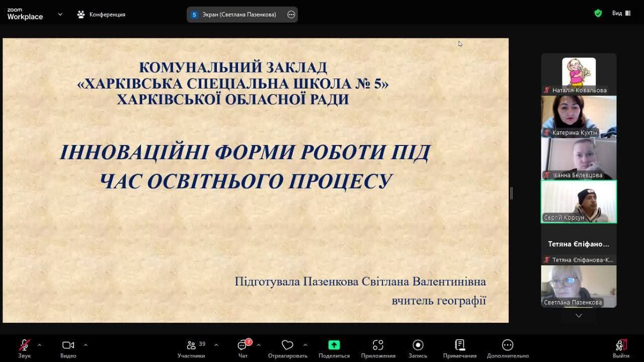Open the Примечания notes icon
Image resolution: width=644 pixels, height=362 pixels.
click(x=459, y=345)
